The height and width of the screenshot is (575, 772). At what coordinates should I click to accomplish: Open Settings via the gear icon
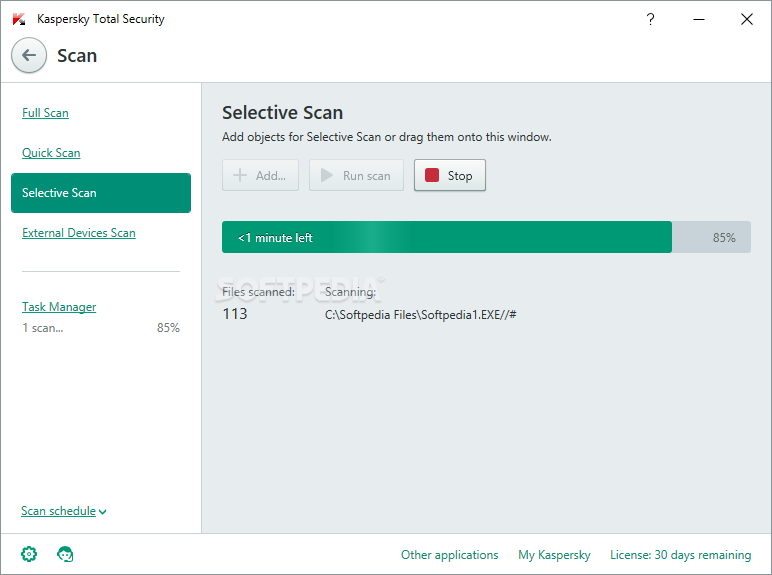(29, 554)
